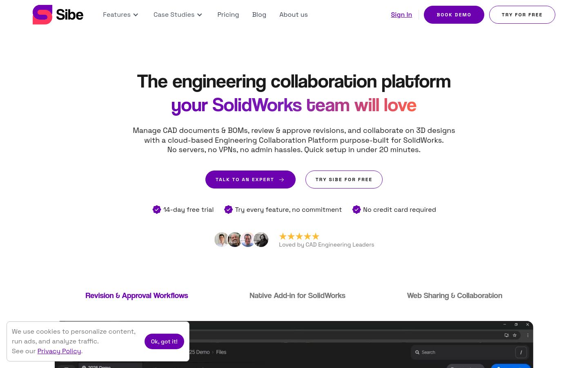Image resolution: width=588 pixels, height=368 pixels.
Task: Click the arrow icon in Talk to an Expert
Action: point(281,180)
